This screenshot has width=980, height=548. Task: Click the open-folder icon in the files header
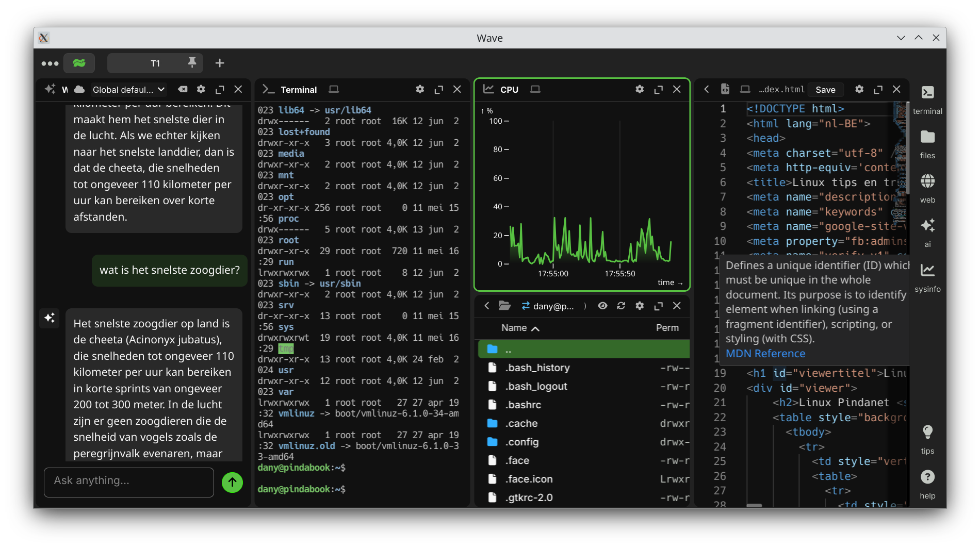504,306
